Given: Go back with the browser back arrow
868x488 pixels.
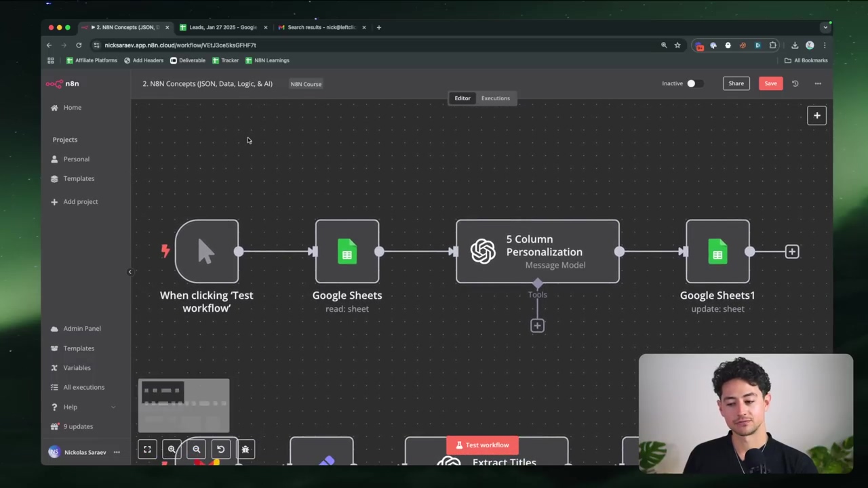Looking at the screenshot, I should 49,45.
